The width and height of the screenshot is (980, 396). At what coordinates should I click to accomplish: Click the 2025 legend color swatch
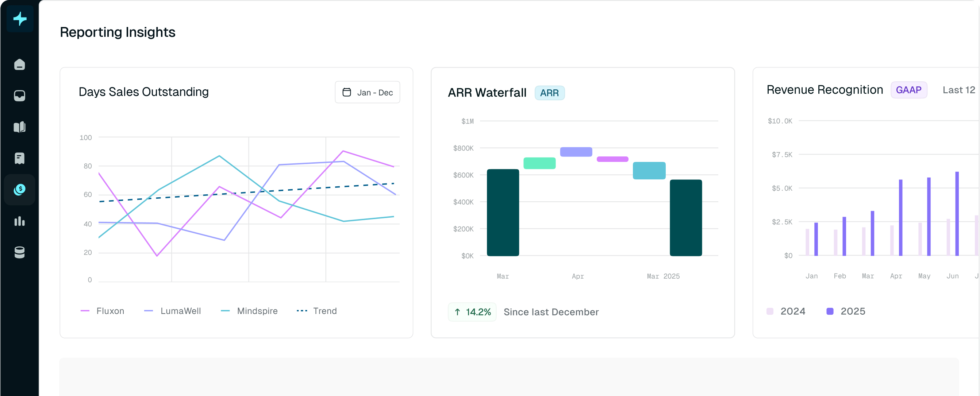830,311
